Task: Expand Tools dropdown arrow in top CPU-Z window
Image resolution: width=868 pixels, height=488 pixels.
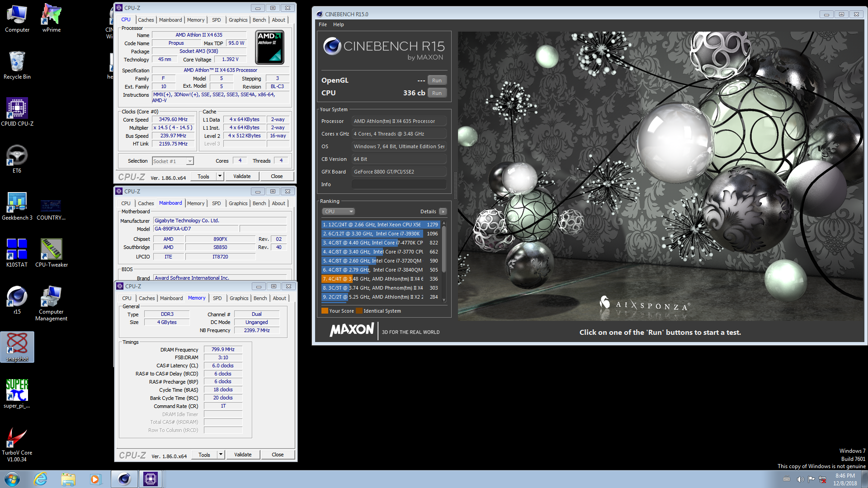Action: tap(220, 176)
